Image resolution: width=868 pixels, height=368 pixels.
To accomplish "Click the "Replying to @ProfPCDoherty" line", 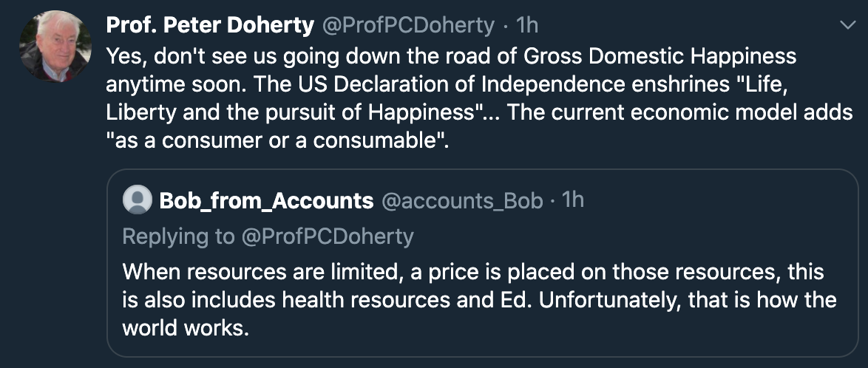I will tap(268, 236).
